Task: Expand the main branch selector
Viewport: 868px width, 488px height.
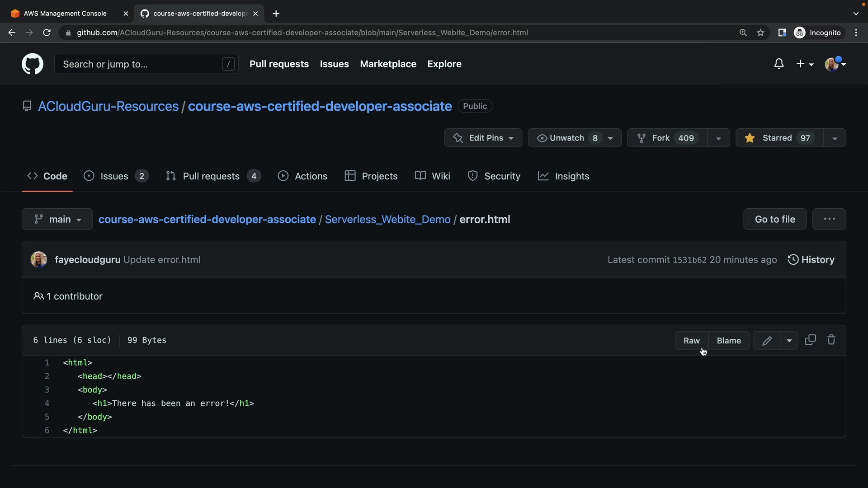Action: [x=57, y=219]
